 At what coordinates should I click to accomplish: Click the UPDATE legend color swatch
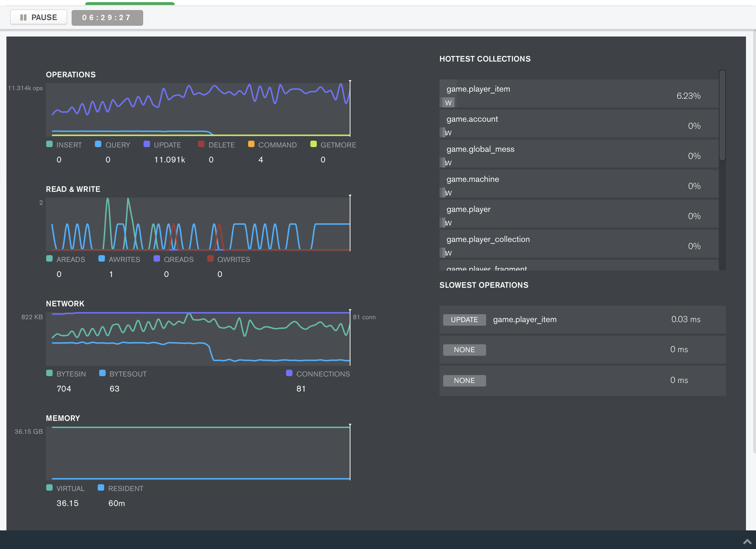click(x=146, y=144)
